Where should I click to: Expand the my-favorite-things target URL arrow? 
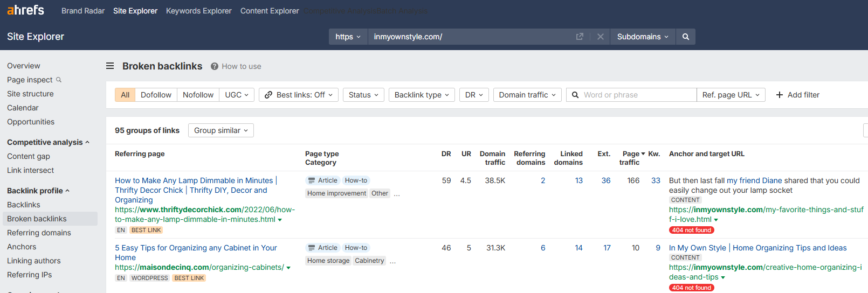(x=716, y=220)
